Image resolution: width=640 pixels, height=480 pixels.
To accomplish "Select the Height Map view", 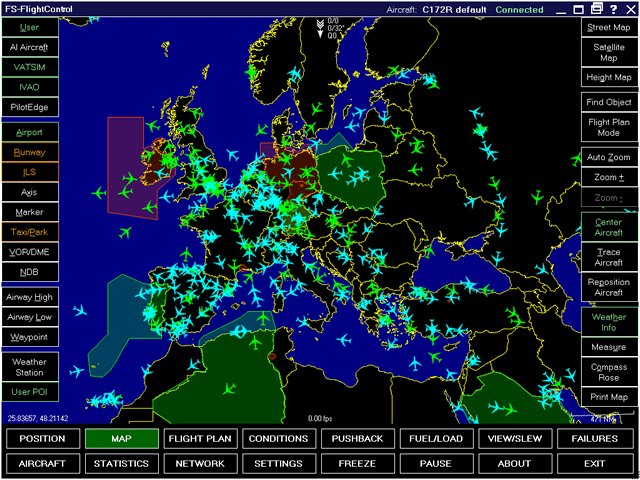I will coord(609,77).
